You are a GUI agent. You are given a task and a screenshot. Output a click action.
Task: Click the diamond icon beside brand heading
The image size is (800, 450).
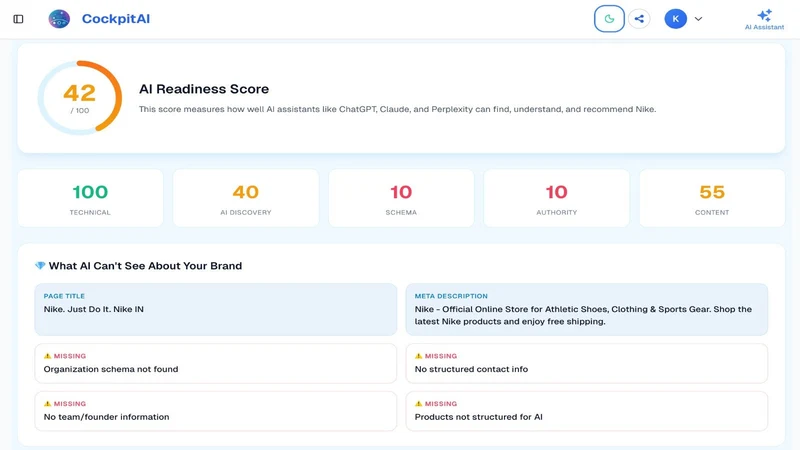(x=40, y=266)
